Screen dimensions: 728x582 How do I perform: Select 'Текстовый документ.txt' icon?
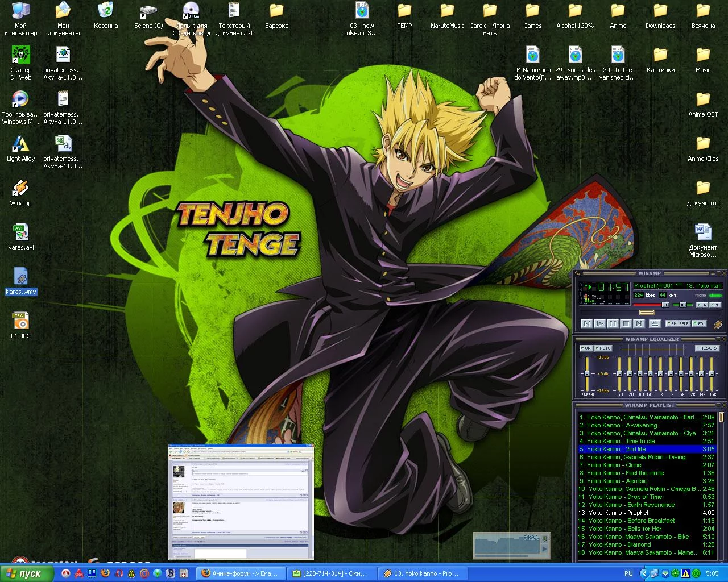click(234, 19)
